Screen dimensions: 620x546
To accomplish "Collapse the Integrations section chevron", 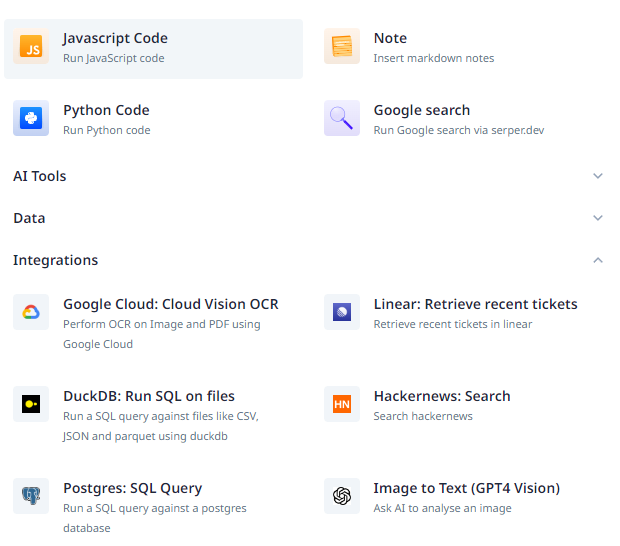I will click(x=598, y=260).
